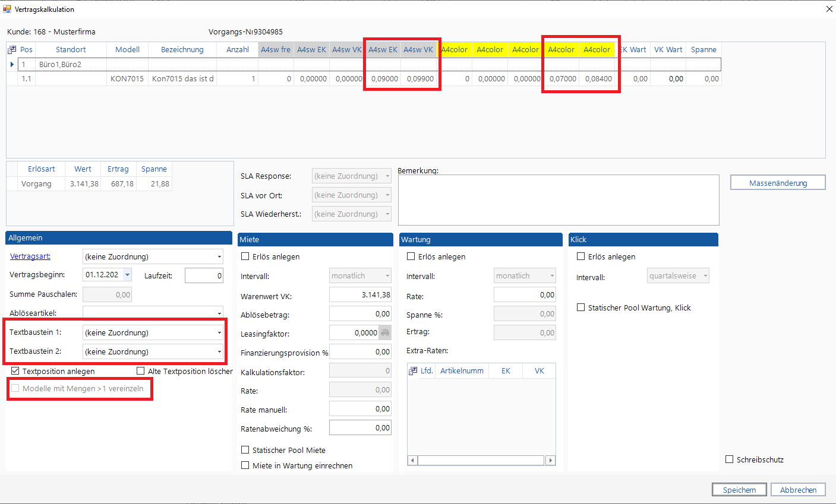This screenshot has height=504, width=836.
Task: Open the Vertragsart dropdown
Action: click(219, 257)
